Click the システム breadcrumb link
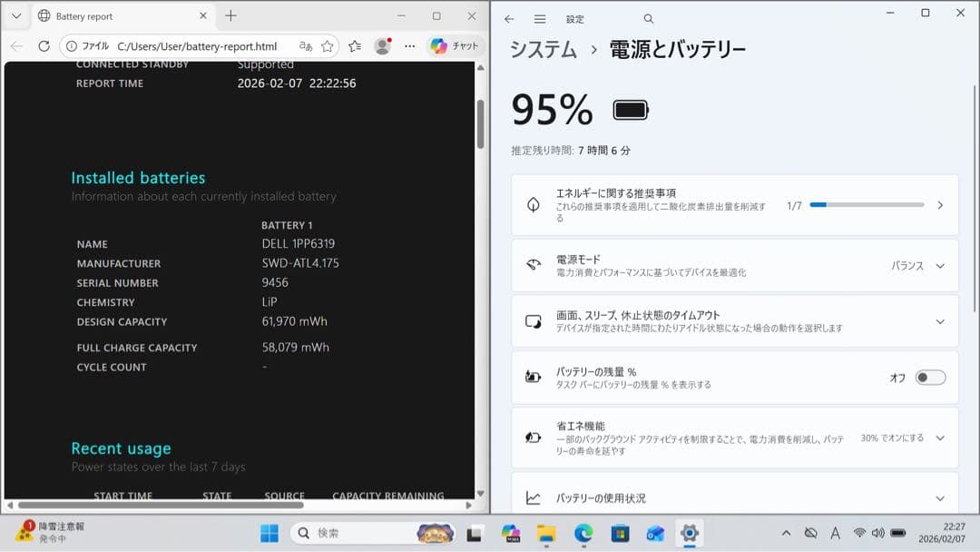The height and width of the screenshot is (552, 980). click(543, 52)
